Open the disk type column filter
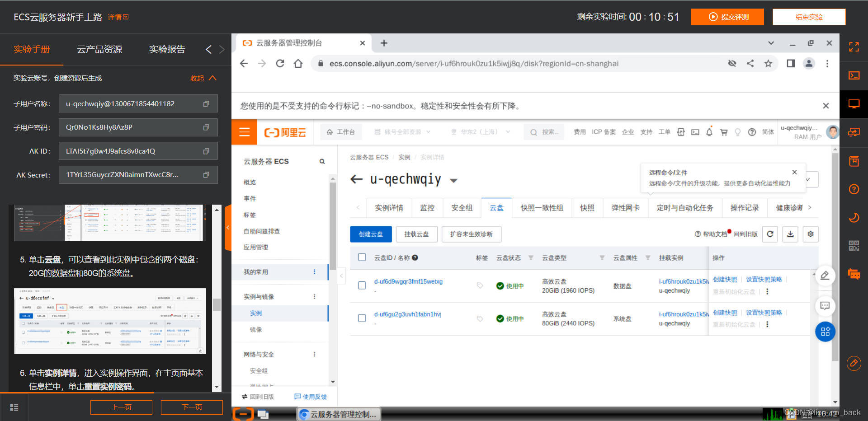Viewport: 868px width, 421px height. coord(602,258)
